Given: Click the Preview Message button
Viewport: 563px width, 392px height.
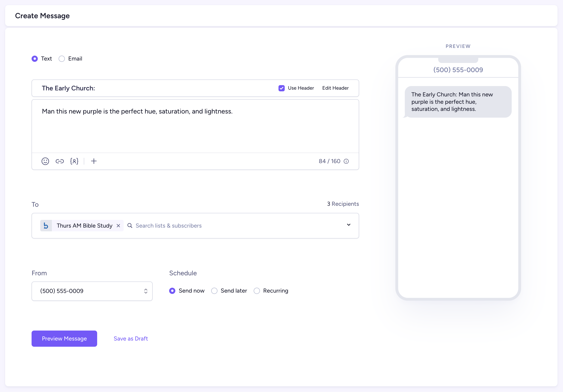Looking at the screenshot, I should (64, 339).
